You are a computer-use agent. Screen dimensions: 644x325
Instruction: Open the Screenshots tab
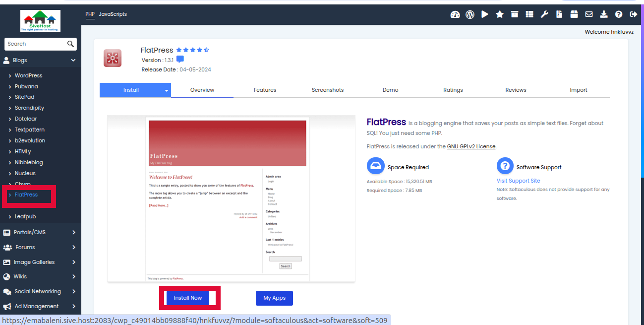coord(328,90)
